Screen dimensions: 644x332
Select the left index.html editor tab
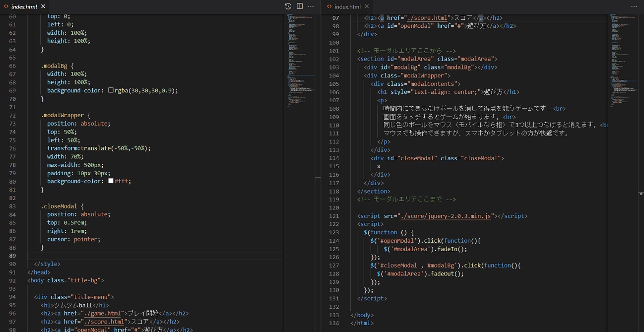pos(25,6)
